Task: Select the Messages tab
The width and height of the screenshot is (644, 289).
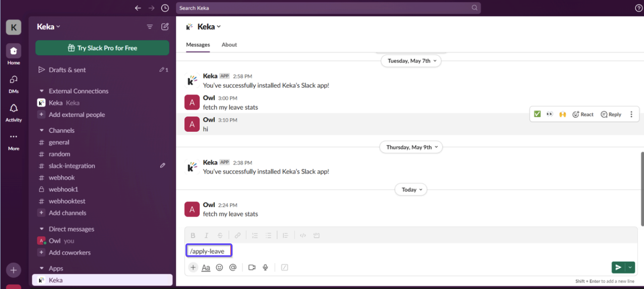Action: [198, 45]
